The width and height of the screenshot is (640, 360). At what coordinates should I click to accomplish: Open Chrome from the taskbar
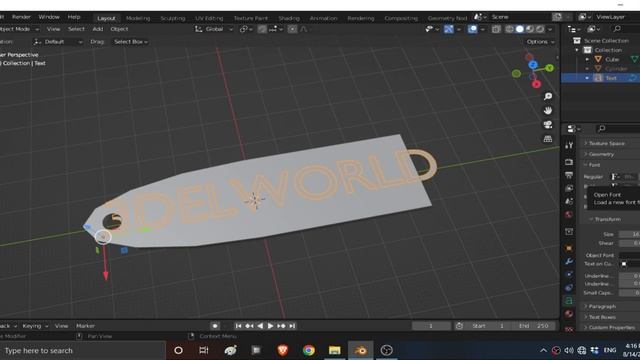[x=309, y=350]
